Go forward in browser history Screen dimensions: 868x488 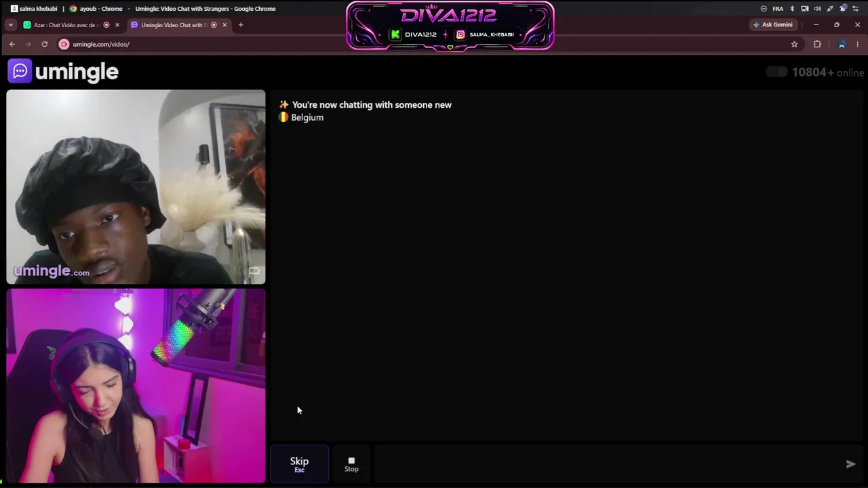click(x=28, y=44)
